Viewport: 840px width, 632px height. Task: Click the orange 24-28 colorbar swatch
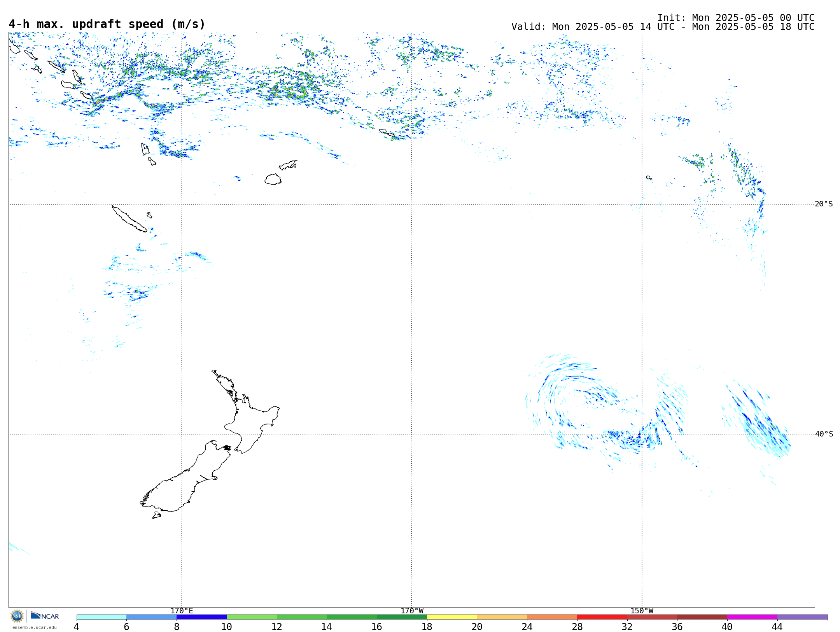(552, 617)
